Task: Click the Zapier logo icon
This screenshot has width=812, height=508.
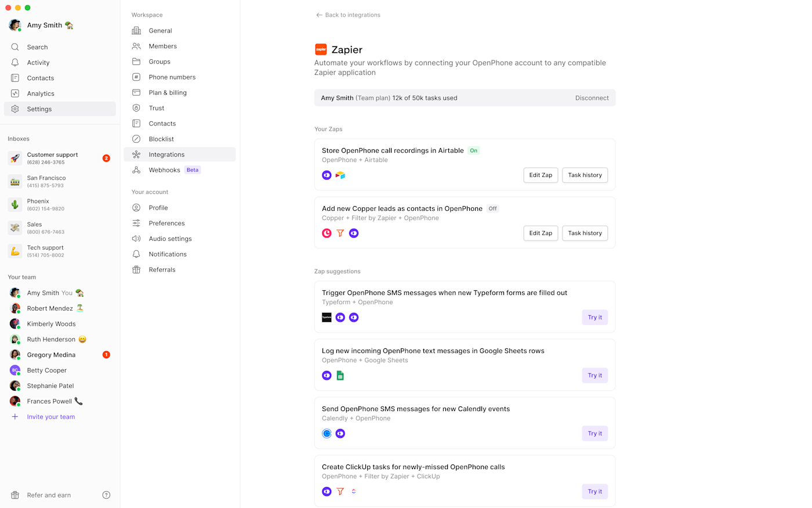Action: pyautogui.click(x=321, y=49)
